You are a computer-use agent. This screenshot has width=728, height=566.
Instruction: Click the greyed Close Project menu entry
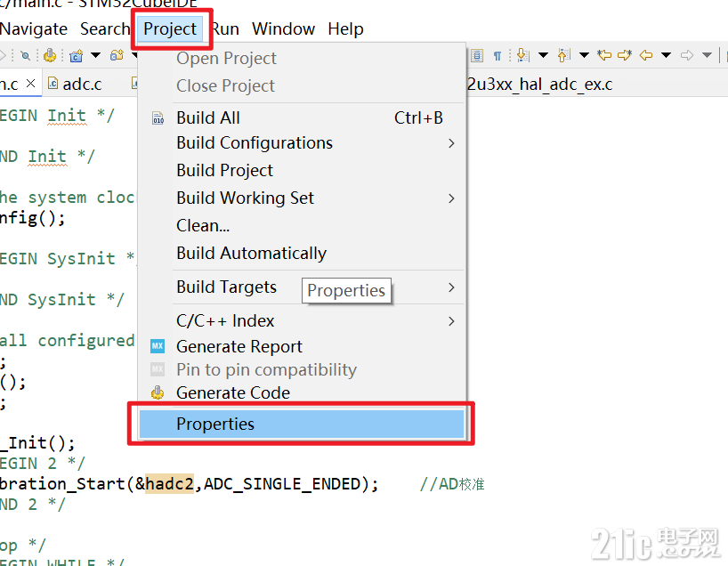(x=302, y=86)
